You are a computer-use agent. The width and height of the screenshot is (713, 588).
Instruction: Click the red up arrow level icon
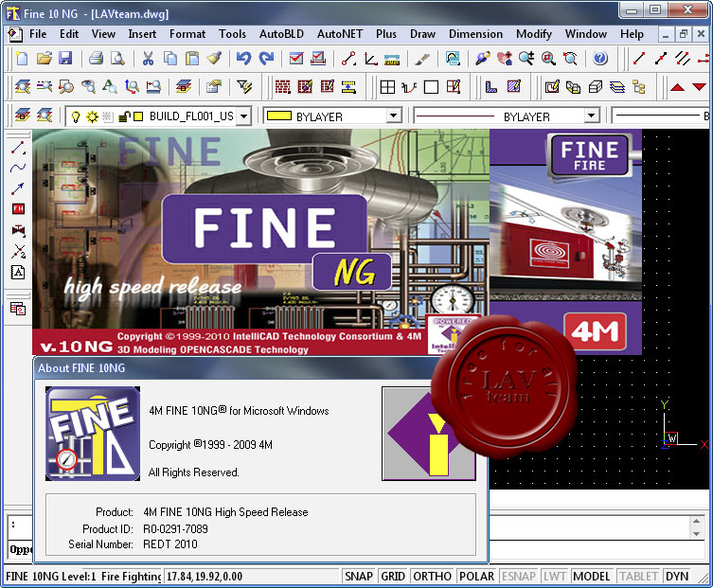click(x=677, y=86)
